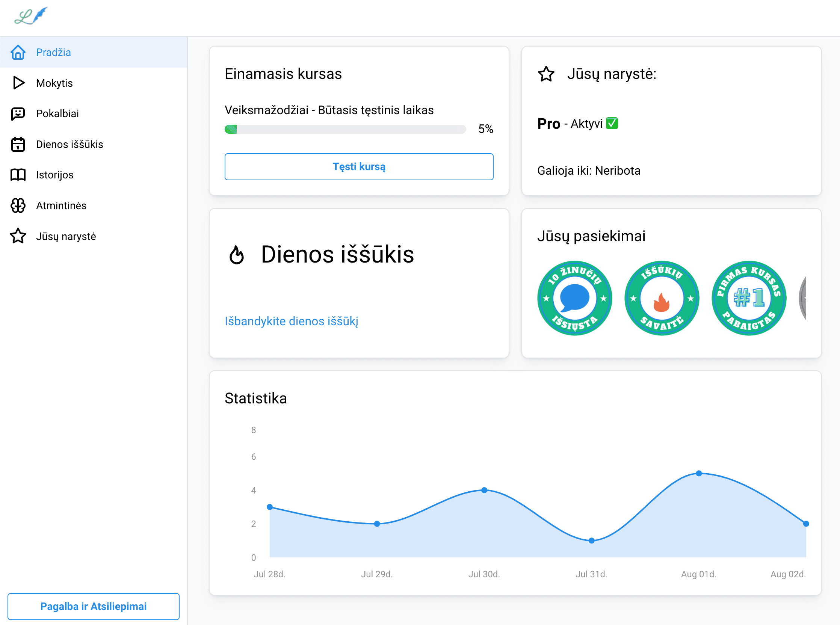Click the Jul 28d. data point on chart
Image resolution: width=840 pixels, height=625 pixels.
[270, 507]
